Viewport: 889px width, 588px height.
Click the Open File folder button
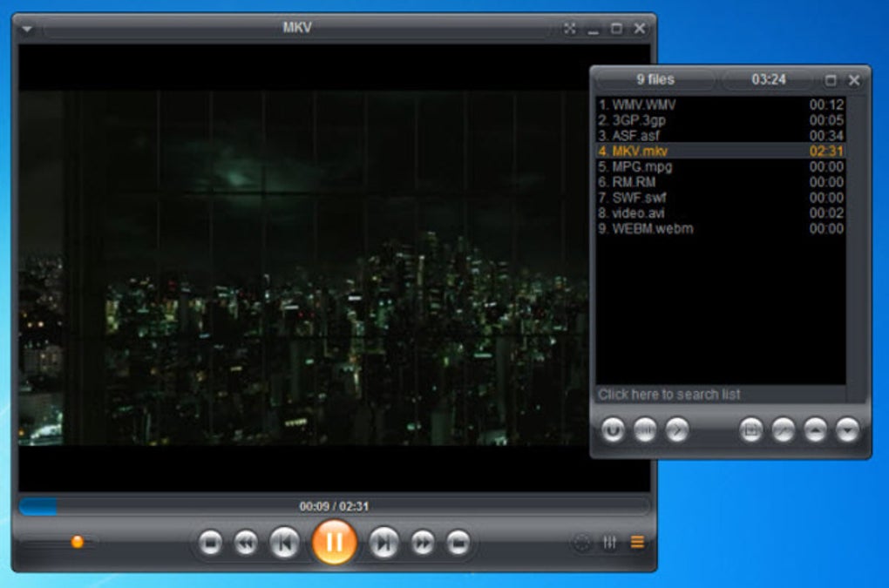click(458, 543)
